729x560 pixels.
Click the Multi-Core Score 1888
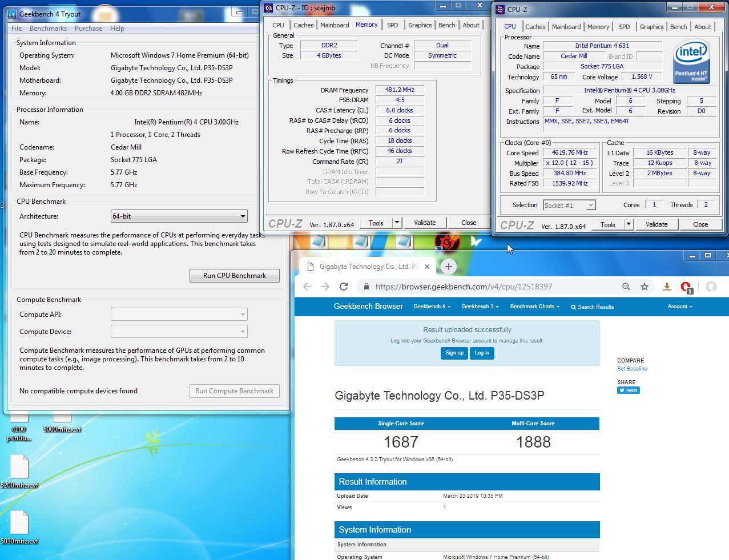click(533, 442)
